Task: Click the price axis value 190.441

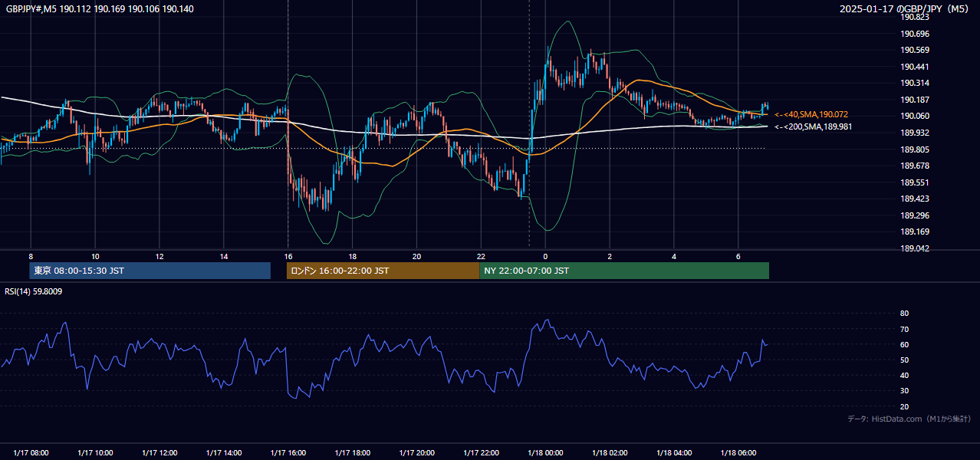Action: 916,67
